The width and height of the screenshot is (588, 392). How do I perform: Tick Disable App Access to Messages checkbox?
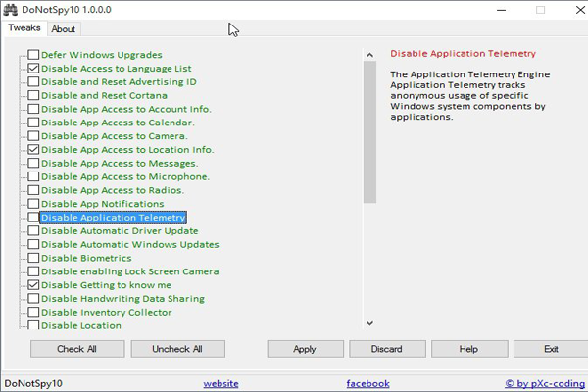[33, 163]
